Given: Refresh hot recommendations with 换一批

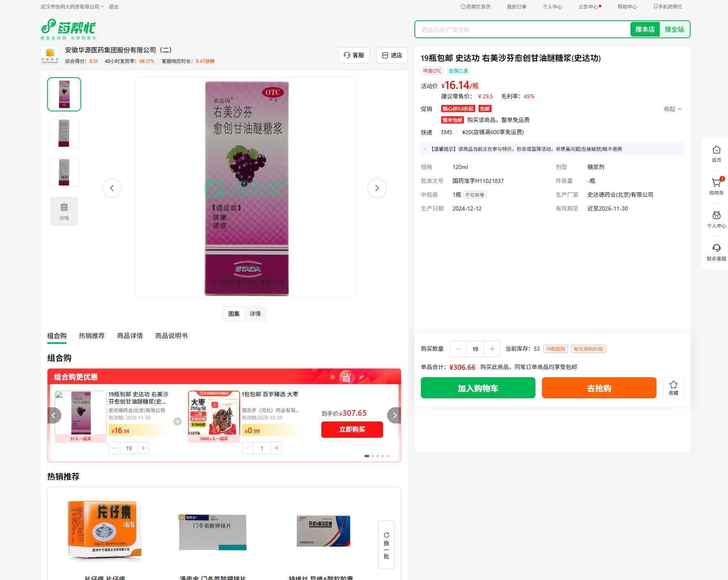Looking at the screenshot, I should (x=386, y=545).
